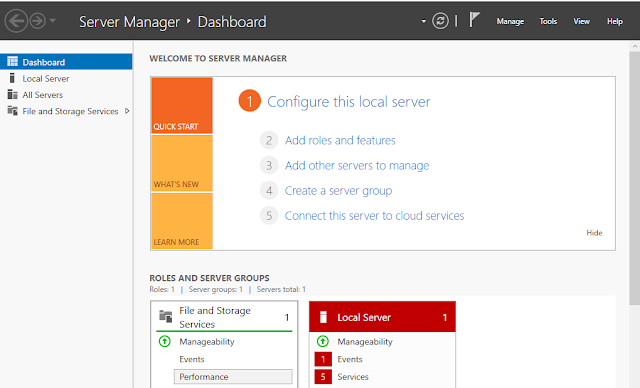
Task: Open Performance under File and Storage Services
Action: pos(233,377)
